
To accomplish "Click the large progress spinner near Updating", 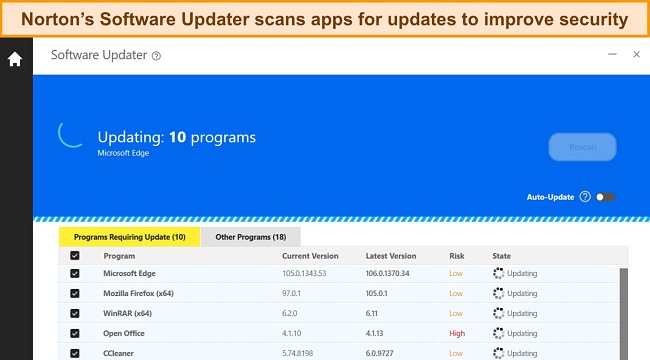I will point(71,134).
